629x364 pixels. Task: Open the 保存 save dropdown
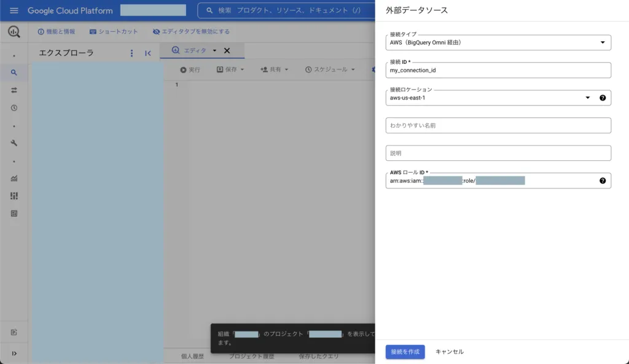tap(230, 70)
